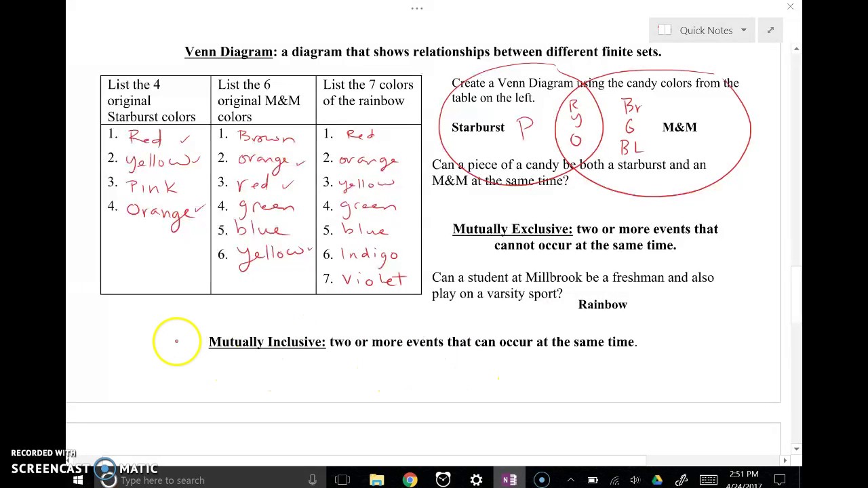Screen dimensions: 868x488
Task: Switch to OneNote in the taskbar
Action: click(x=509, y=480)
